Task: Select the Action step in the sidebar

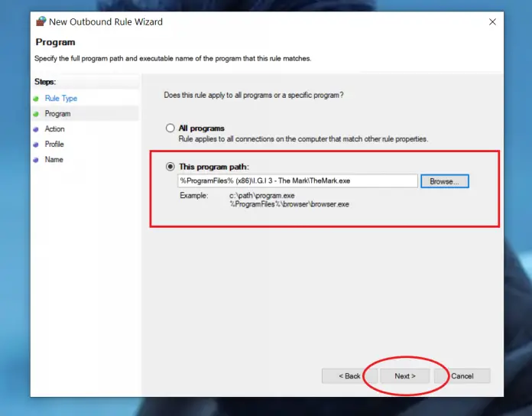Action: [54, 129]
